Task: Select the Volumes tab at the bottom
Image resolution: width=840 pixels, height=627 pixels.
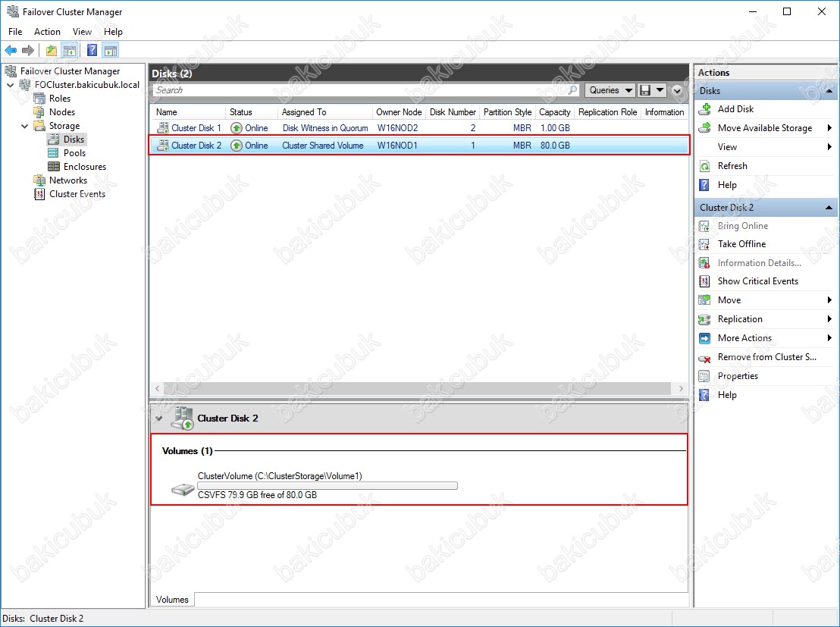Action: click(173, 600)
